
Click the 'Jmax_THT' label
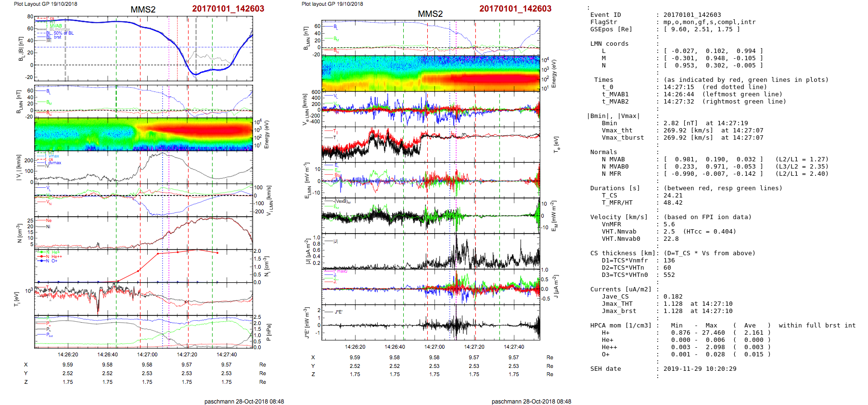[617, 304]
